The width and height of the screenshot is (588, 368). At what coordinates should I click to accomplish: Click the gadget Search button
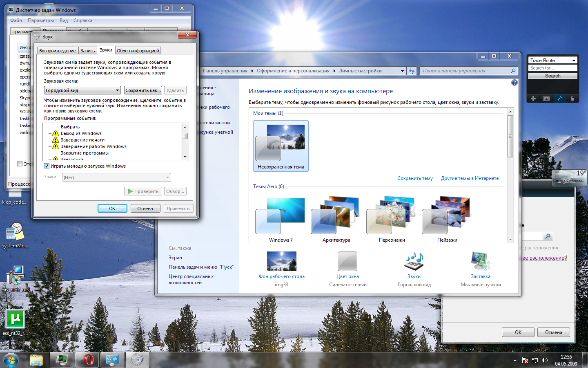pos(553,76)
